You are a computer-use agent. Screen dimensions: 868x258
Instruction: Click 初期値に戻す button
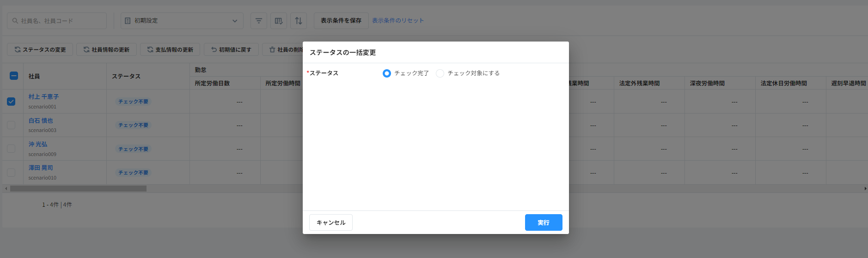tap(231, 49)
